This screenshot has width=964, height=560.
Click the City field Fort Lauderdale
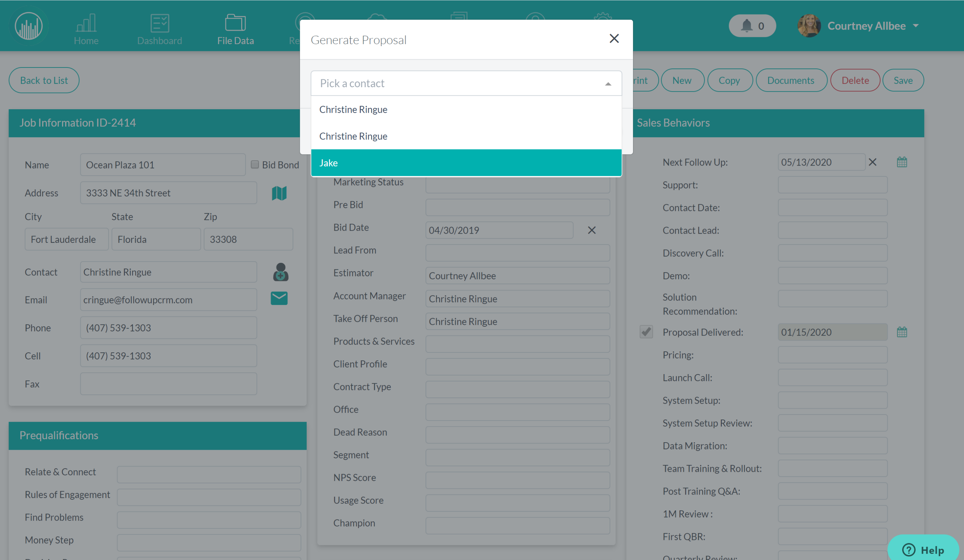(66, 240)
